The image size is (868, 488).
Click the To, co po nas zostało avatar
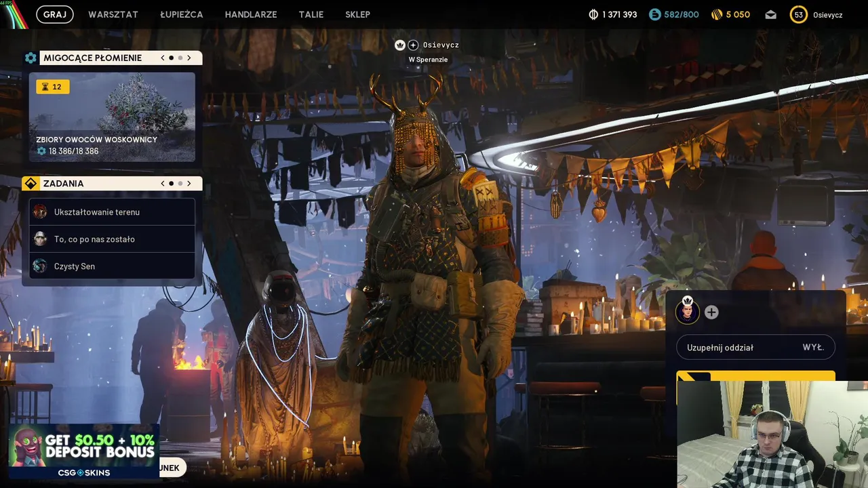[40, 239]
